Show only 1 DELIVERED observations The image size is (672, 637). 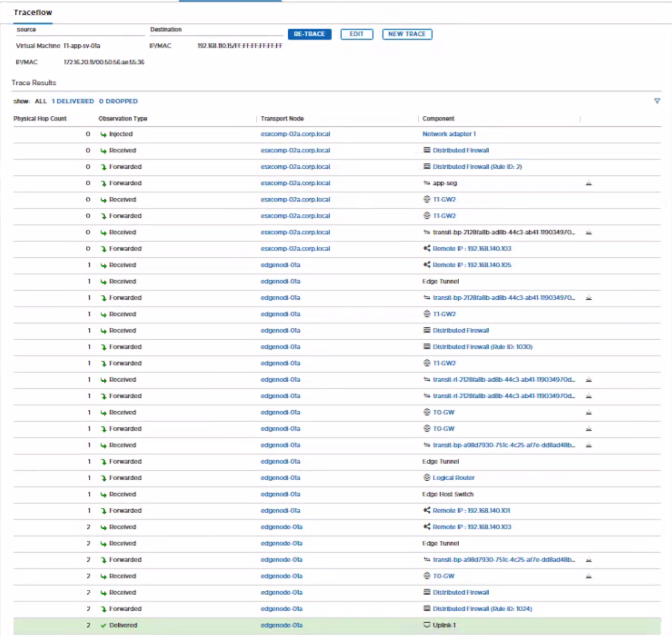[73, 101]
